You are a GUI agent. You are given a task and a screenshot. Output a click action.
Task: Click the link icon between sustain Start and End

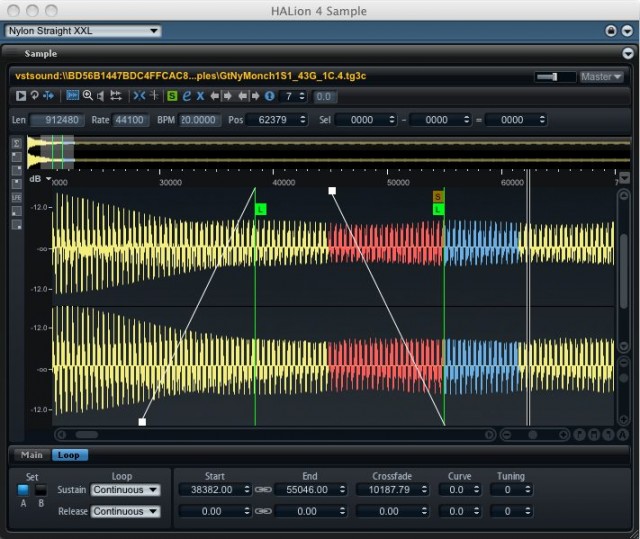[263, 490]
